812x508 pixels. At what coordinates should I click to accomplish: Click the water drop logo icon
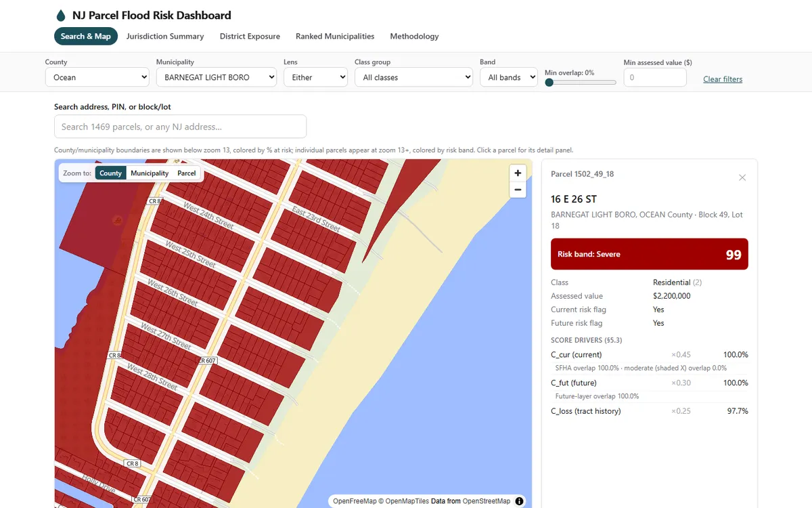coord(61,16)
